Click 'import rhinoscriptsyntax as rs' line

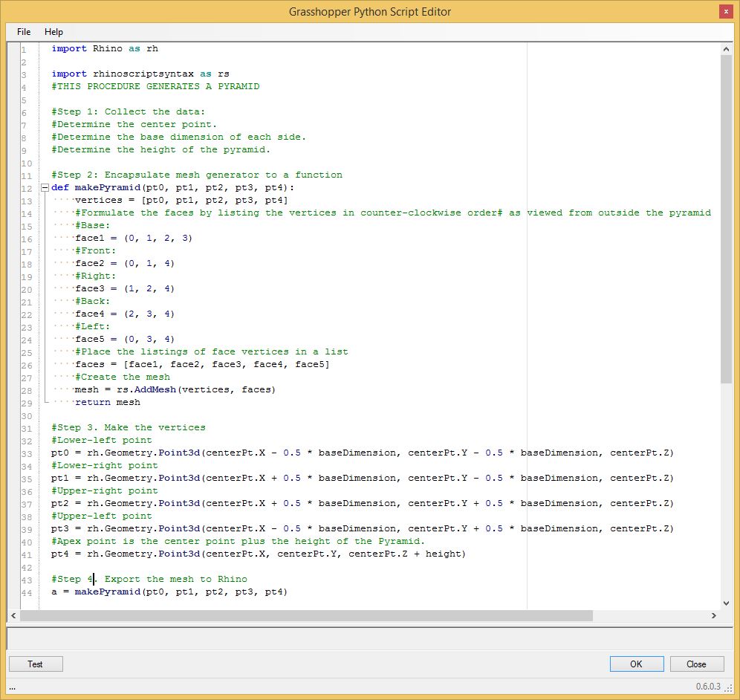click(x=140, y=74)
